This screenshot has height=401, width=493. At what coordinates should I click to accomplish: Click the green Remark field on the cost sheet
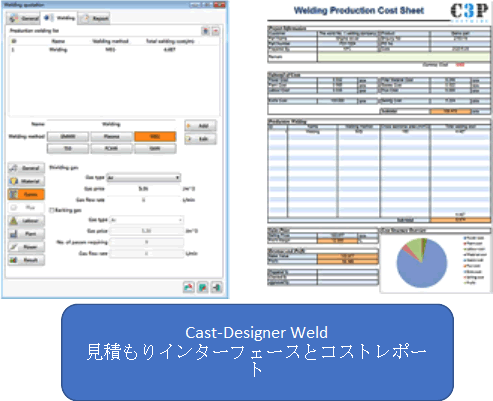(x=404, y=57)
